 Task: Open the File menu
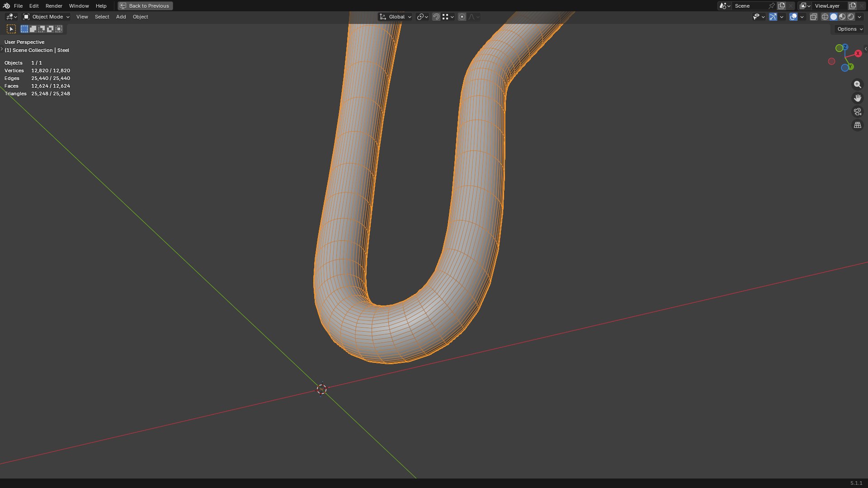(18, 6)
